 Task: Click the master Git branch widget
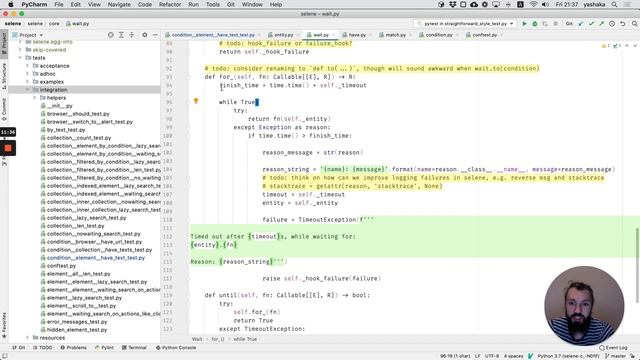pos(616,356)
